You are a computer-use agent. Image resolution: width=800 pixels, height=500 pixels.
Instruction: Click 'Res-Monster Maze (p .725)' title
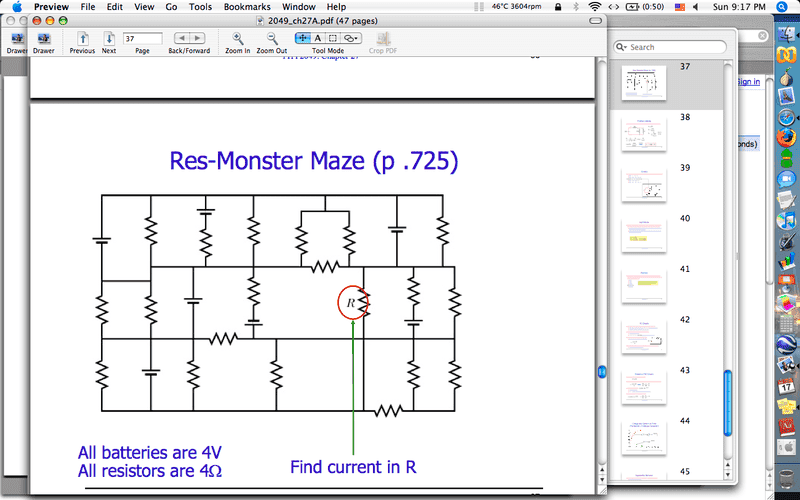pos(314,161)
